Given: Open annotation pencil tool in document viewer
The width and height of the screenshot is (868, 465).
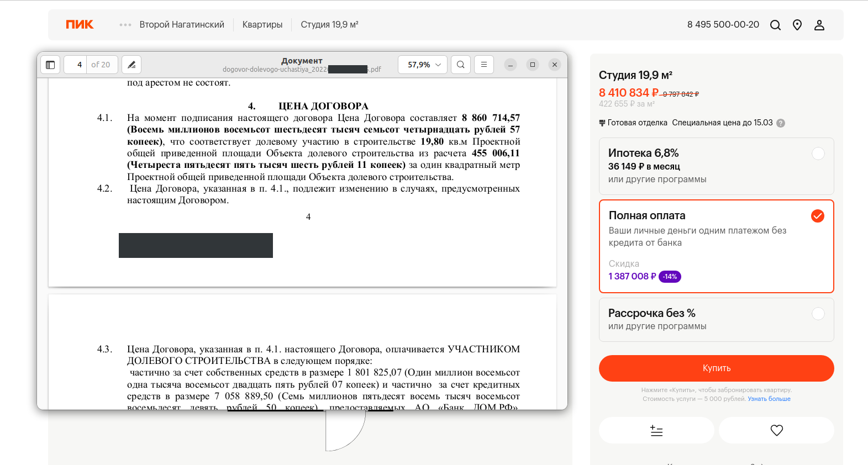Looking at the screenshot, I should click(x=131, y=65).
